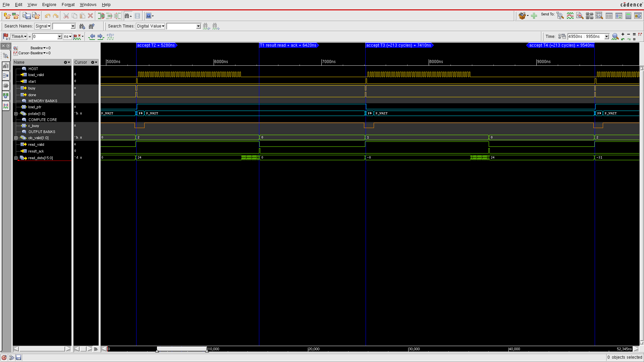Click the toolbox dropdown icon

(523, 16)
